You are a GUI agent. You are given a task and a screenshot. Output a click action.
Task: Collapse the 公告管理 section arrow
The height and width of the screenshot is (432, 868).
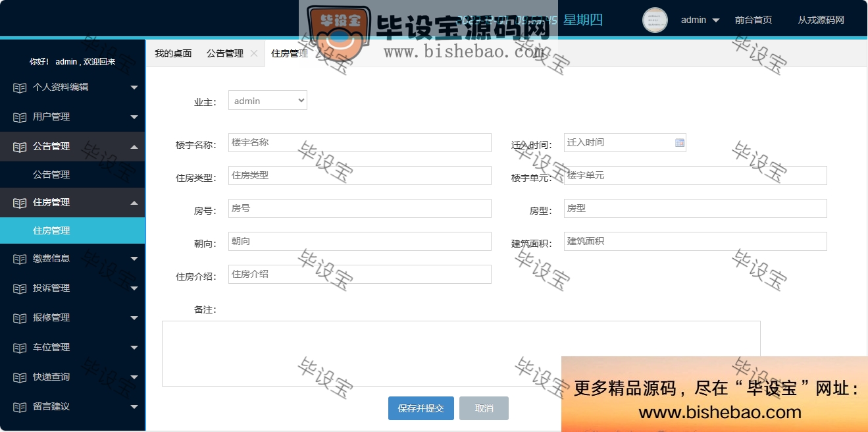134,146
